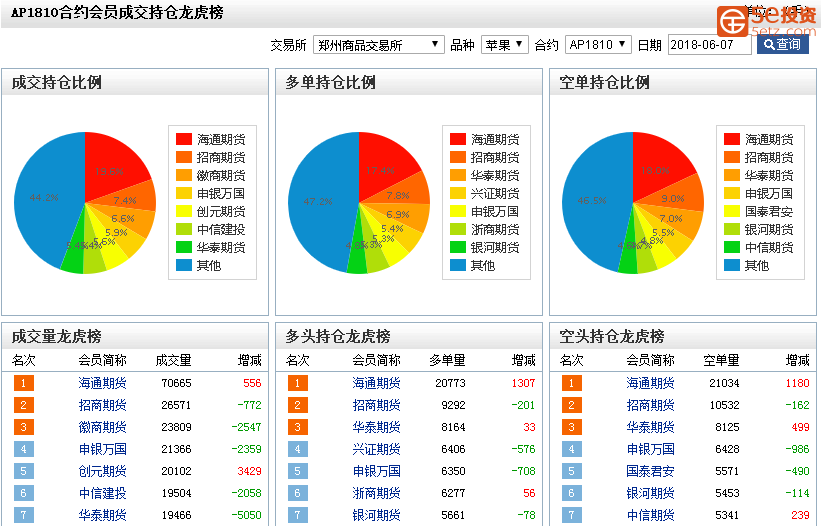Click 浙商期货 link in 多头持仓龙虎榜
Image resolution: width=824 pixels, height=526 pixels.
pos(376,493)
